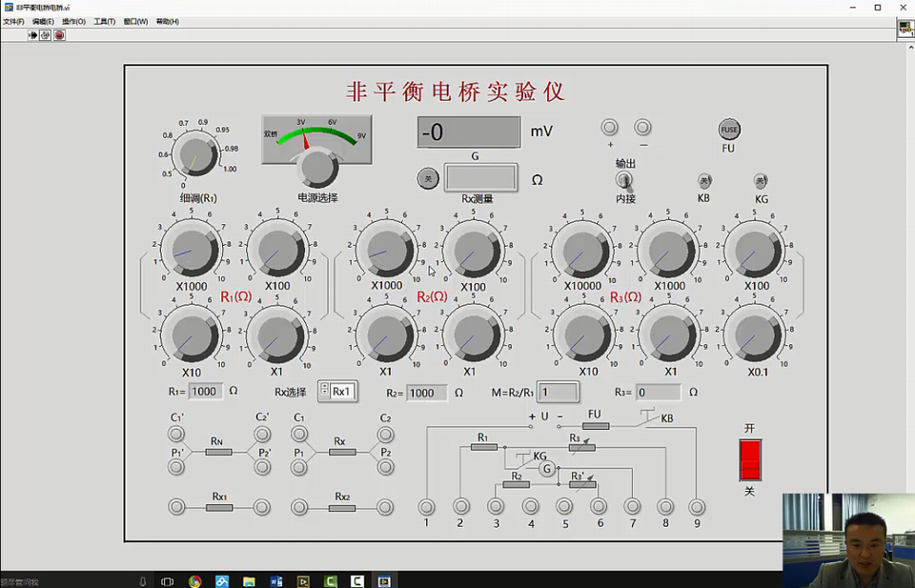Click the R1 X10 decade knob
The image size is (915, 588).
191,335
